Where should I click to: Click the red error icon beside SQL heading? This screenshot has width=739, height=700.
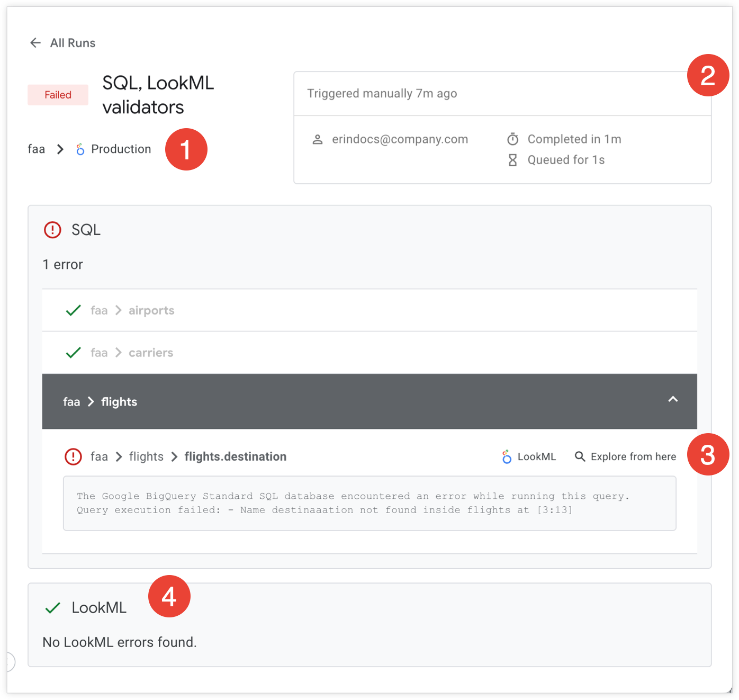52,230
